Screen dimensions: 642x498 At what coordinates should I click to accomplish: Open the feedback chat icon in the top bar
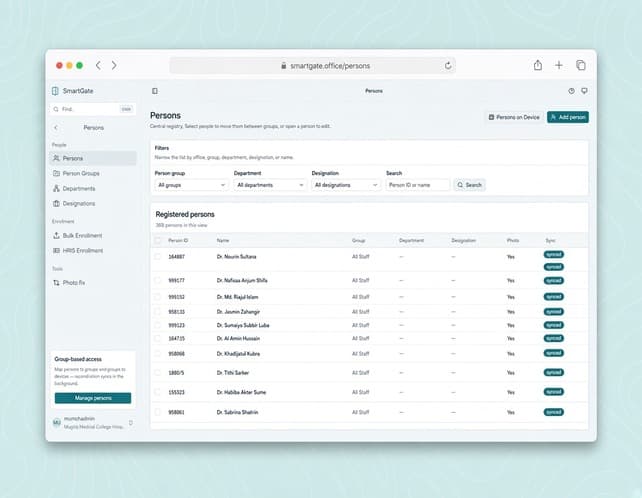click(x=584, y=91)
